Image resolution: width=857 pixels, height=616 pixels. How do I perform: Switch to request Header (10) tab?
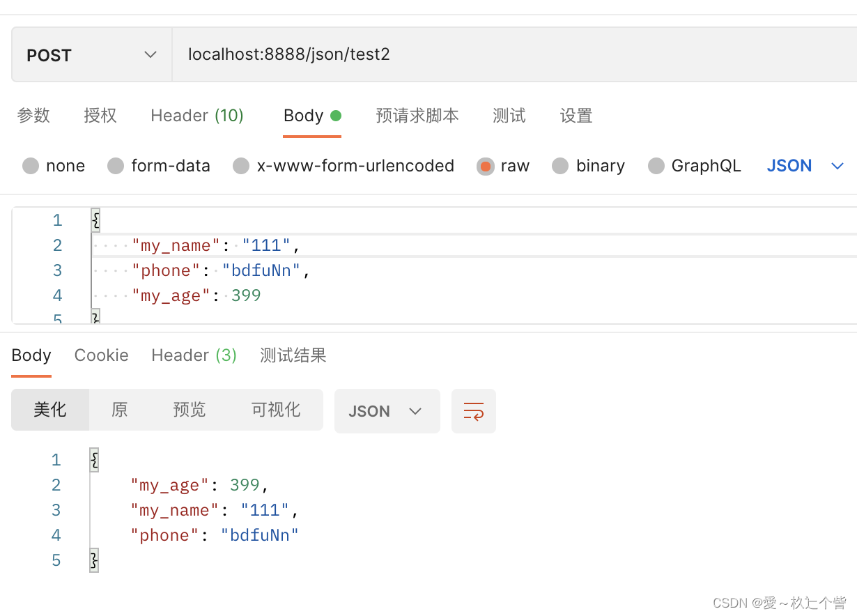point(197,116)
